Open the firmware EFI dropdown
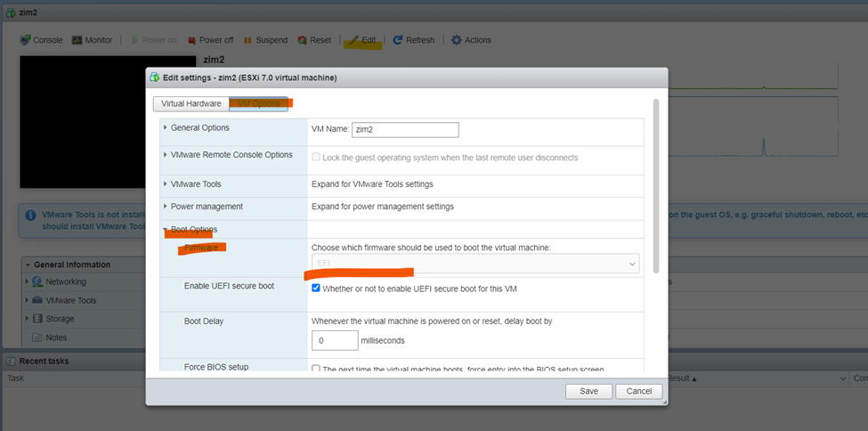The height and width of the screenshot is (431, 868). (x=475, y=264)
